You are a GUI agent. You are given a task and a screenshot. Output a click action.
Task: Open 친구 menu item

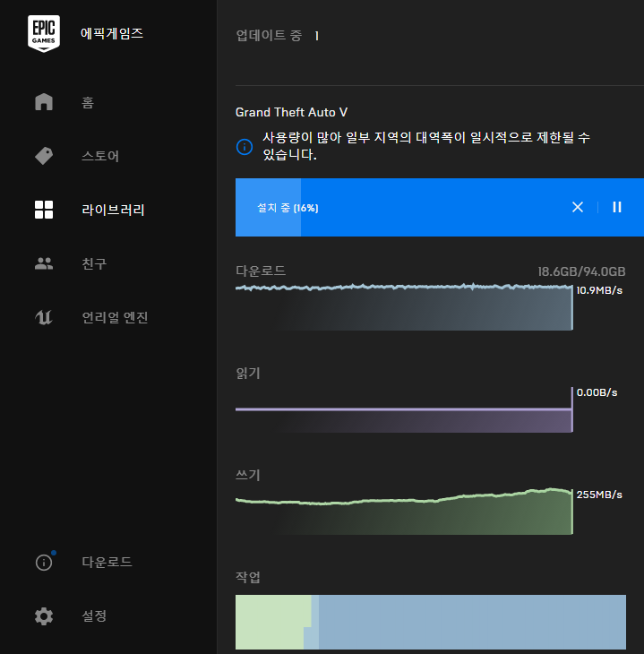click(x=94, y=263)
